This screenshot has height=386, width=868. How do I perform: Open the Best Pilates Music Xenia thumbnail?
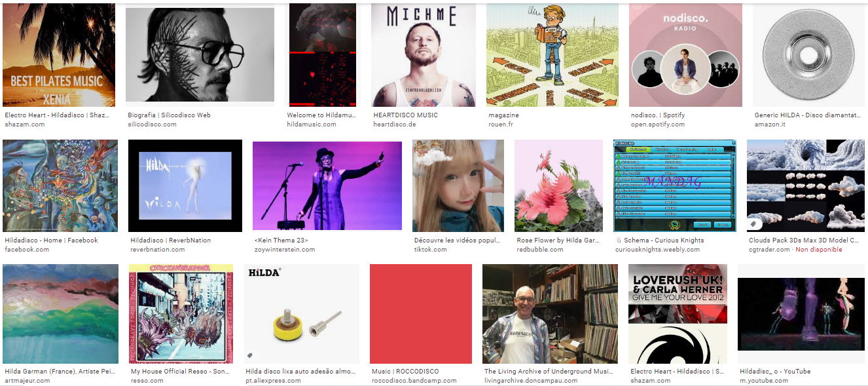(59, 55)
